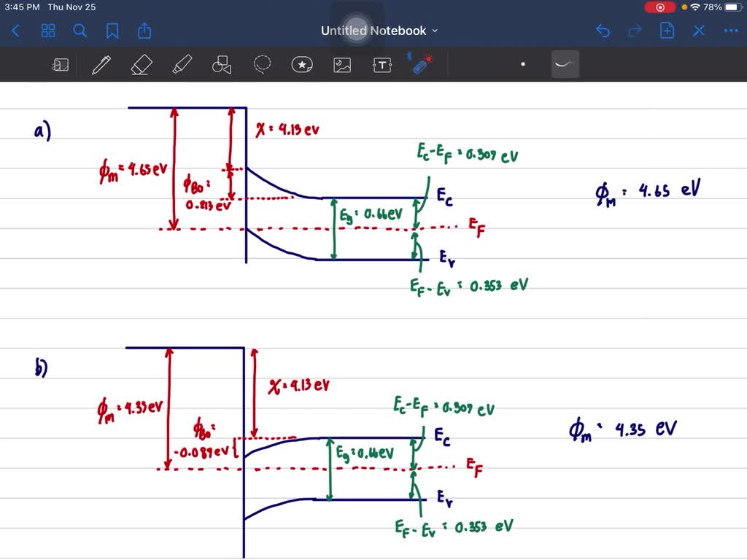Pick the Highlighter tool
Screen dimensions: 747x560
click(182, 64)
